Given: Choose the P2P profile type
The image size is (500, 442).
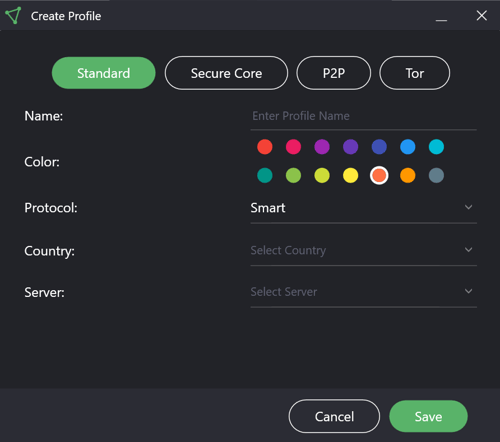Looking at the screenshot, I should 334,73.
